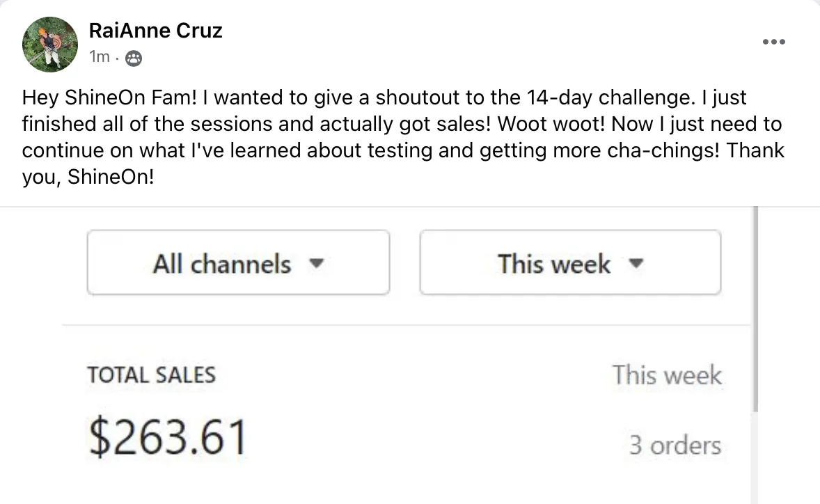
Task: Click the caret arrow beside All channels
Action: (x=317, y=263)
